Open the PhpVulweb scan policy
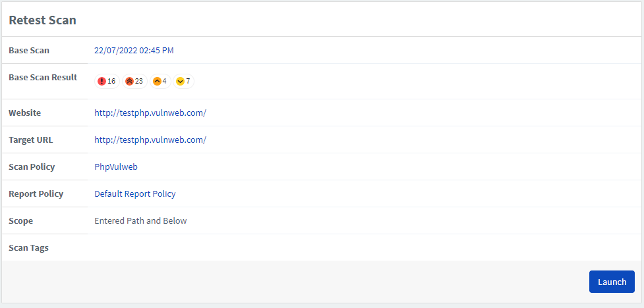 click(x=116, y=167)
